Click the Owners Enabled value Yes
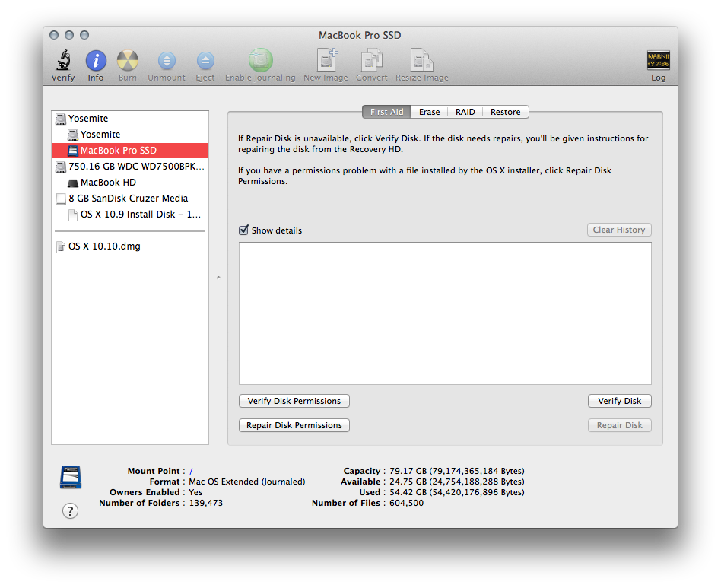Viewport: 721px width, 588px height. click(x=195, y=492)
